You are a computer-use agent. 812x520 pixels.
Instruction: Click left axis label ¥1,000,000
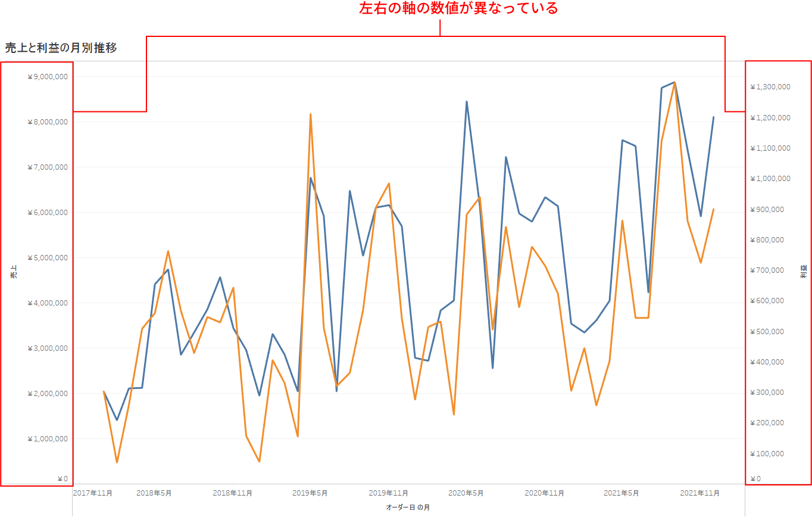coord(48,439)
